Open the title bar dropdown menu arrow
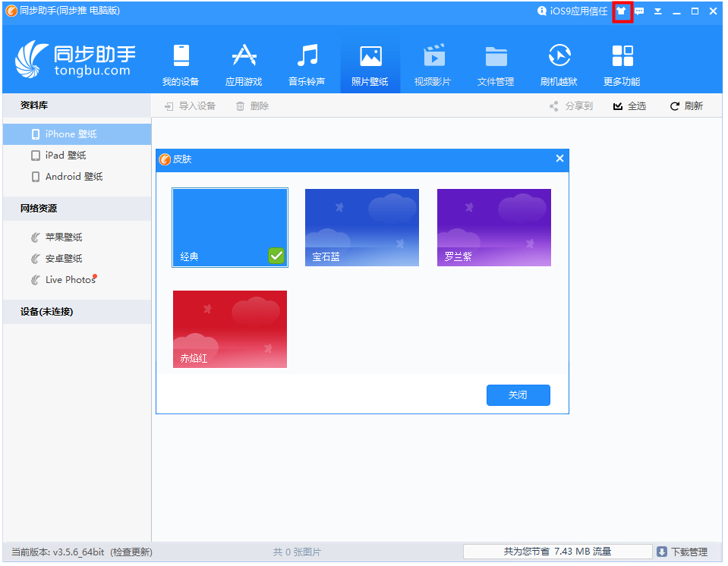 pyautogui.click(x=658, y=11)
